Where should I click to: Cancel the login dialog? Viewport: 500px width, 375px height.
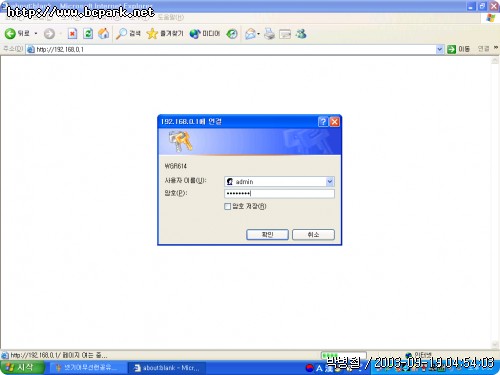click(313, 235)
